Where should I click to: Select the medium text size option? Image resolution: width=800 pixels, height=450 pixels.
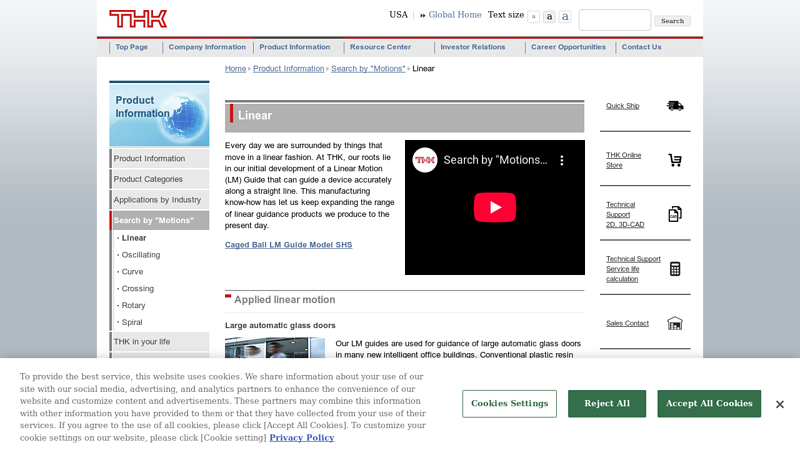pyautogui.click(x=549, y=17)
